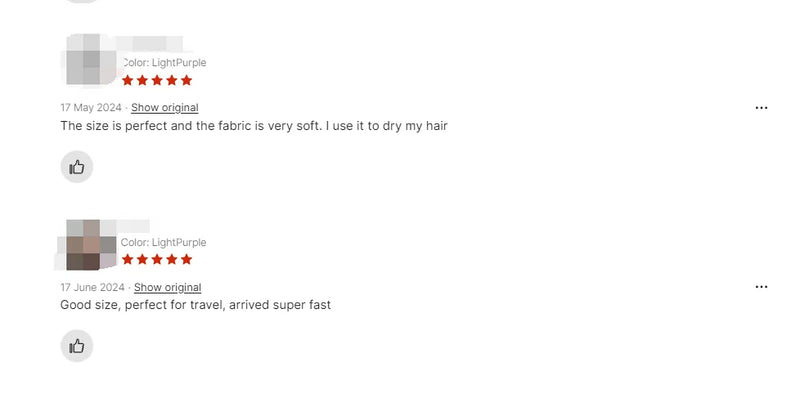Image resolution: width=800 pixels, height=394 pixels.
Task: Like the review about drying hair
Action: tap(77, 167)
